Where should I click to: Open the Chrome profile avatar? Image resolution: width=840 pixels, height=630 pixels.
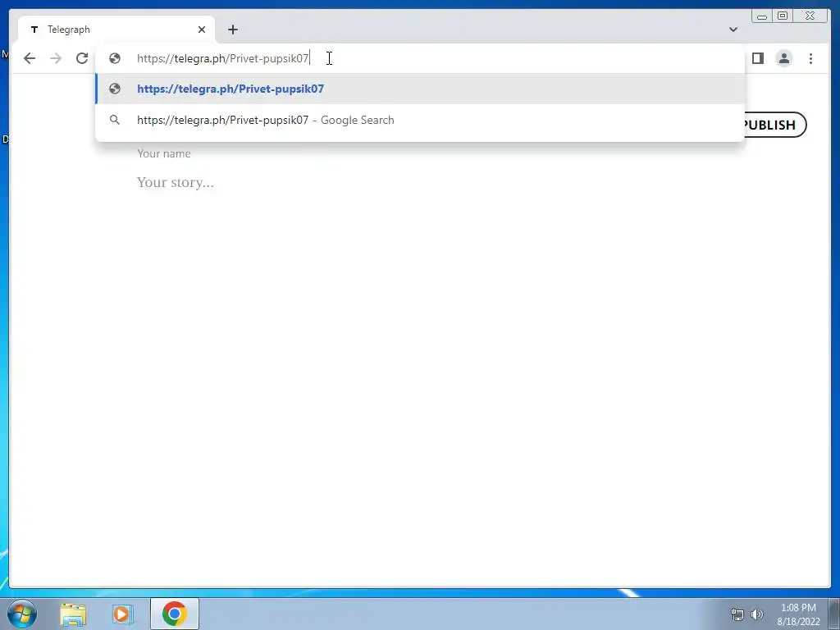click(783, 58)
